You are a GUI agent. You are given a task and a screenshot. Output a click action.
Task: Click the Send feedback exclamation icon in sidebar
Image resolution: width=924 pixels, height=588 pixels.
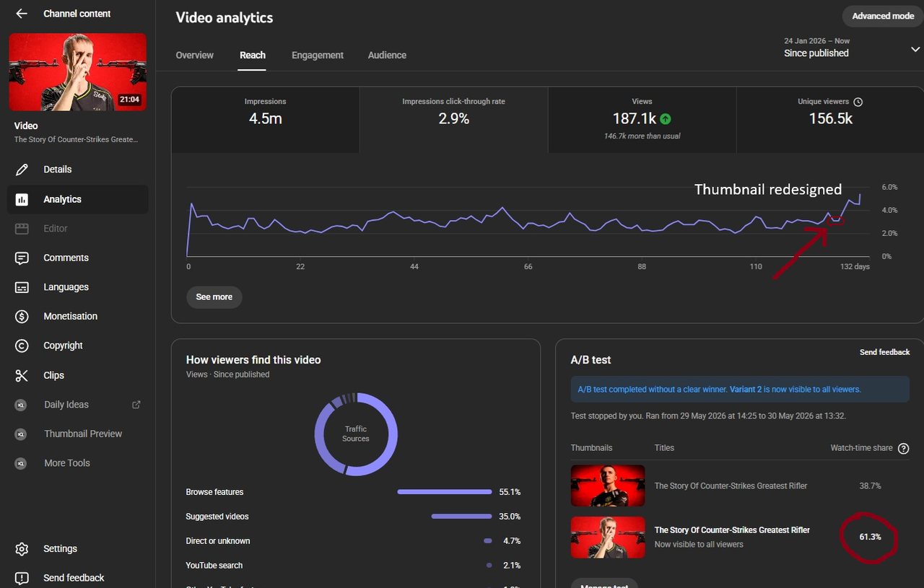coord(22,578)
